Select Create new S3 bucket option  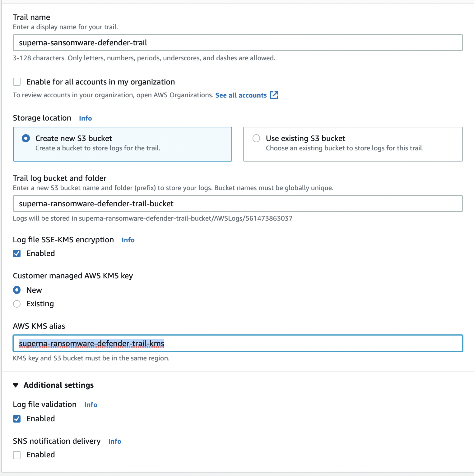26,138
